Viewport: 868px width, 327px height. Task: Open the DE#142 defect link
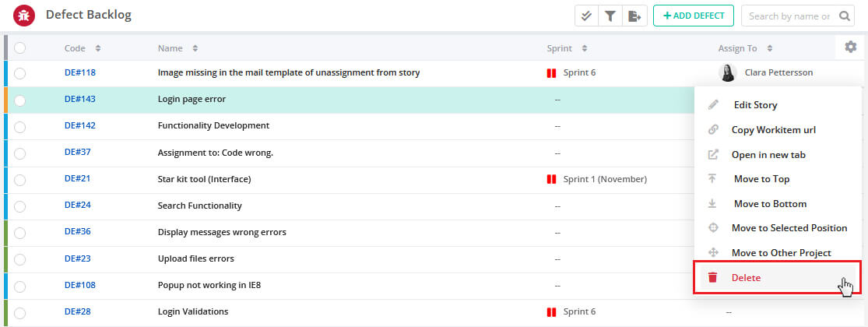tap(79, 125)
